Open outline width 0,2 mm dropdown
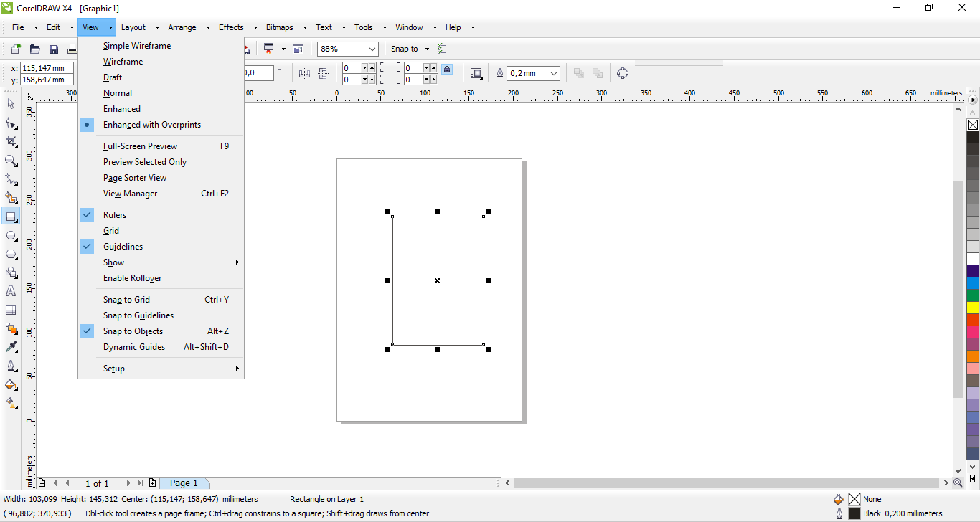This screenshot has height=522, width=980. click(x=554, y=73)
